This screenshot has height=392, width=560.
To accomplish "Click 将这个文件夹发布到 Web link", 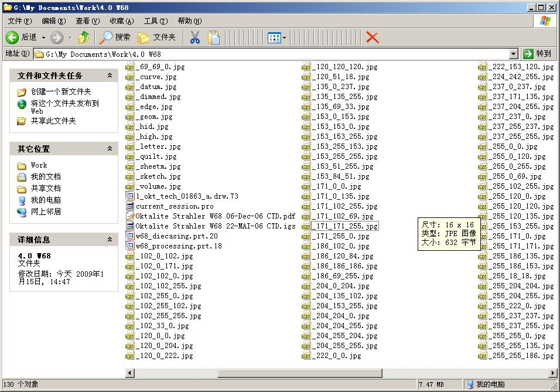I will click(x=64, y=107).
